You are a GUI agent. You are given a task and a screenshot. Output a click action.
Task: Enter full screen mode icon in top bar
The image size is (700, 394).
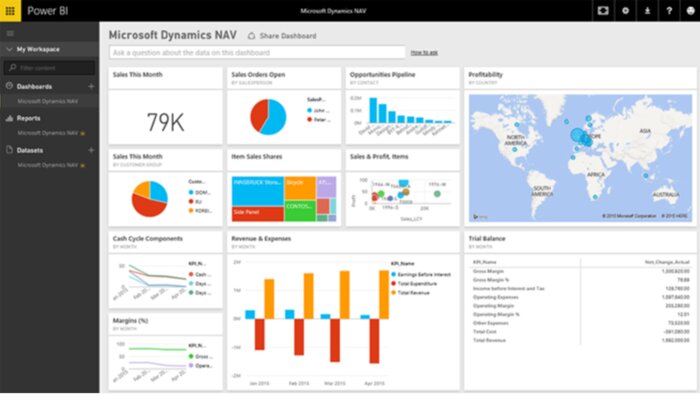coord(603,10)
